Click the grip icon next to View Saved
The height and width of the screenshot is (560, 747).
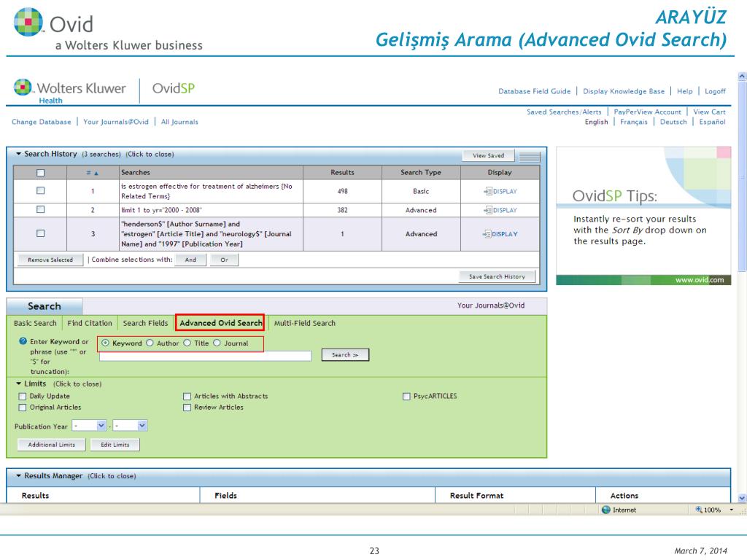click(x=530, y=156)
